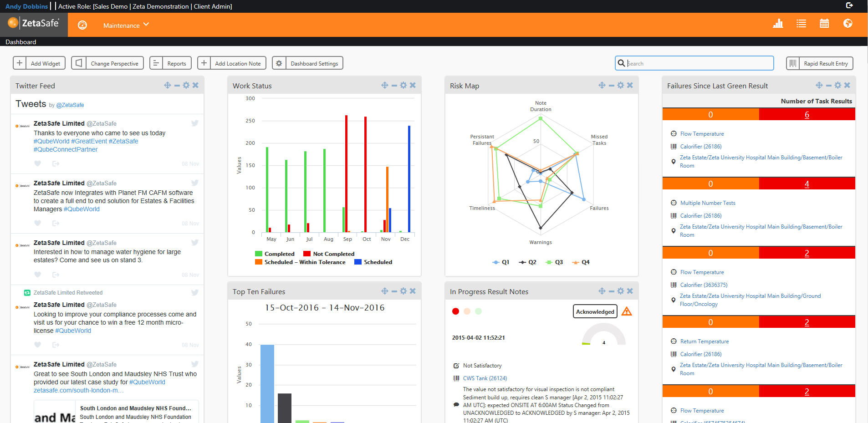Viewport: 868px width, 423px height.
Task: Click move handle on Risk Map widget
Action: [x=602, y=85]
